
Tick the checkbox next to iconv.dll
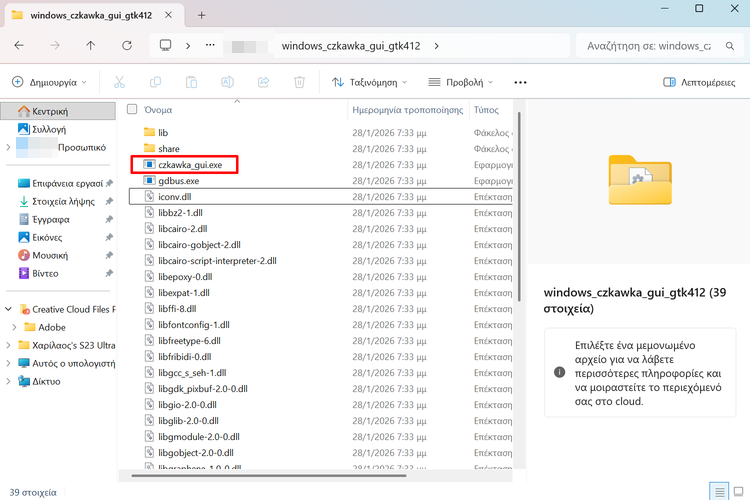[136, 197]
